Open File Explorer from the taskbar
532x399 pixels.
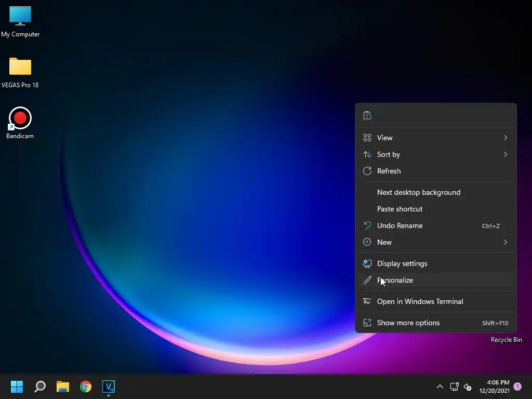point(63,387)
